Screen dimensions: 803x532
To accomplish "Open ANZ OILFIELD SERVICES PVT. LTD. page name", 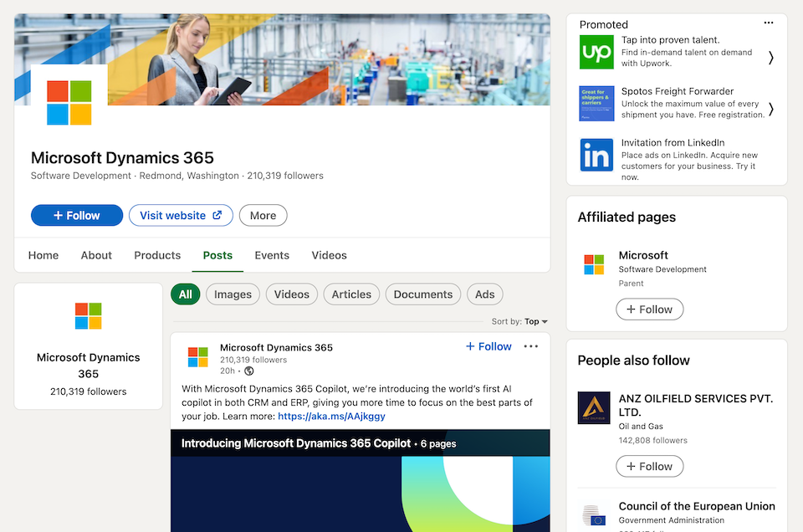I will [x=696, y=405].
